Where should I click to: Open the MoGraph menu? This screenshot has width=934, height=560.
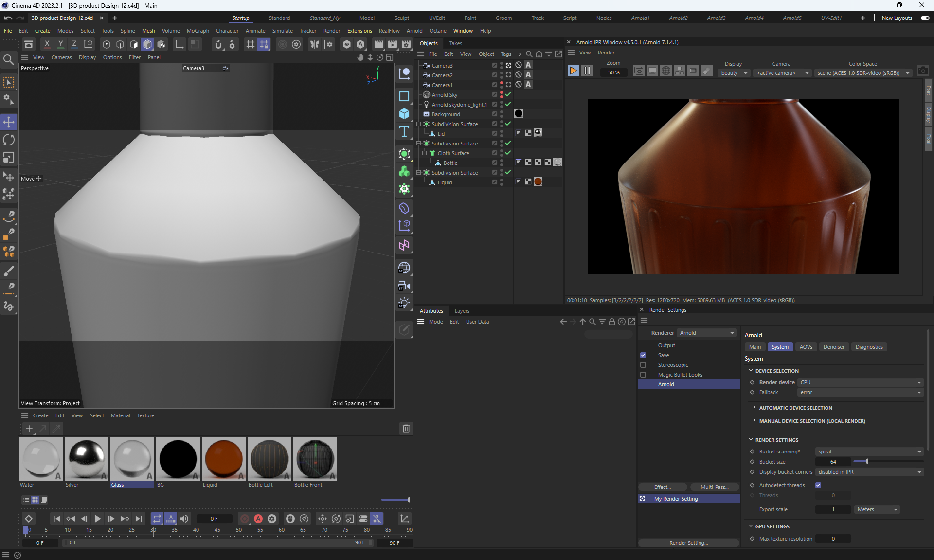point(198,31)
